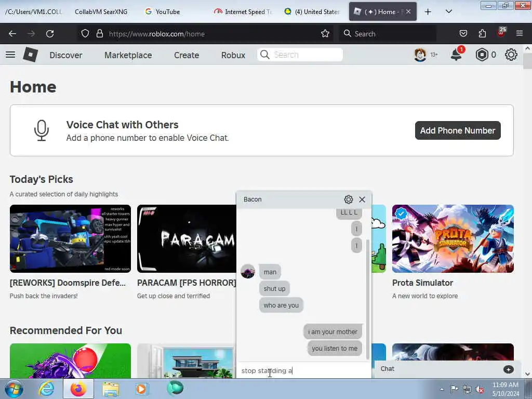Image resolution: width=532 pixels, height=399 pixels.
Task: Open the Robux menu item
Action: point(233,55)
